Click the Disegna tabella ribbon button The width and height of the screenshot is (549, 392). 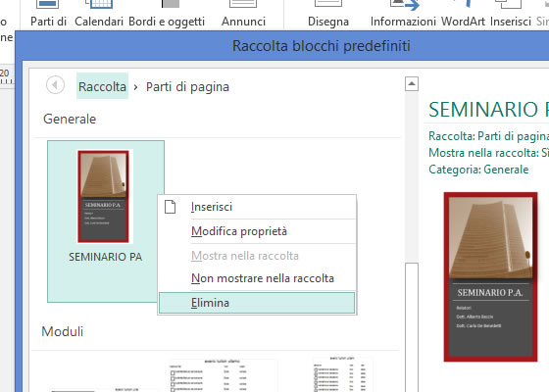tap(328, 14)
